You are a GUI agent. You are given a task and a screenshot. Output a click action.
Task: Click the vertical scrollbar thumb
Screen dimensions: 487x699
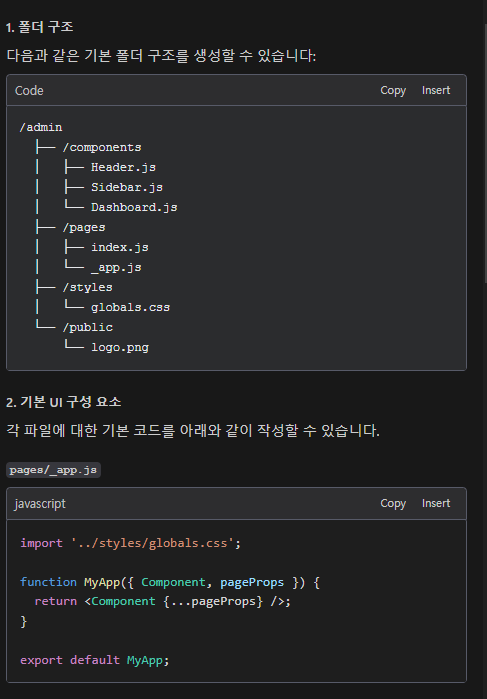[x=486, y=152]
